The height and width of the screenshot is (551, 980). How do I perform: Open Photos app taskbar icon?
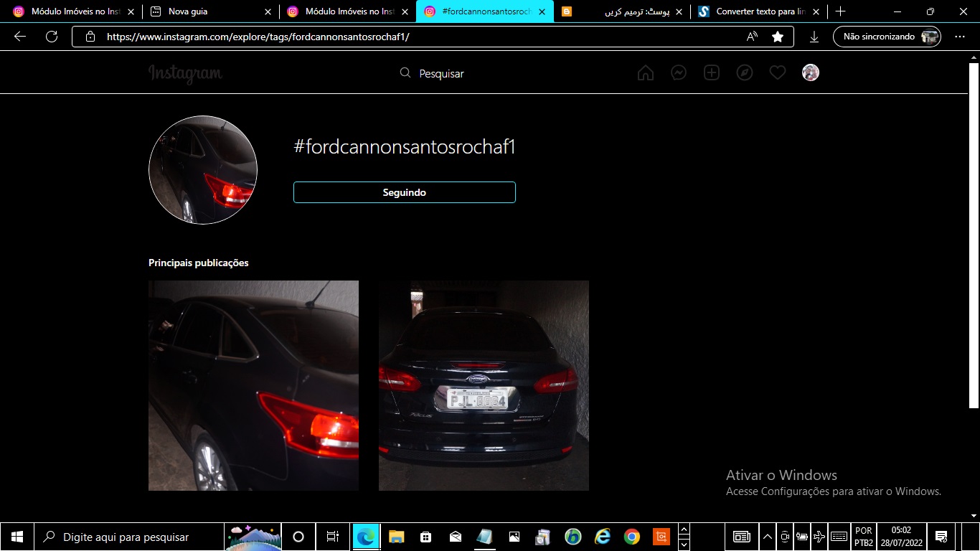514,537
